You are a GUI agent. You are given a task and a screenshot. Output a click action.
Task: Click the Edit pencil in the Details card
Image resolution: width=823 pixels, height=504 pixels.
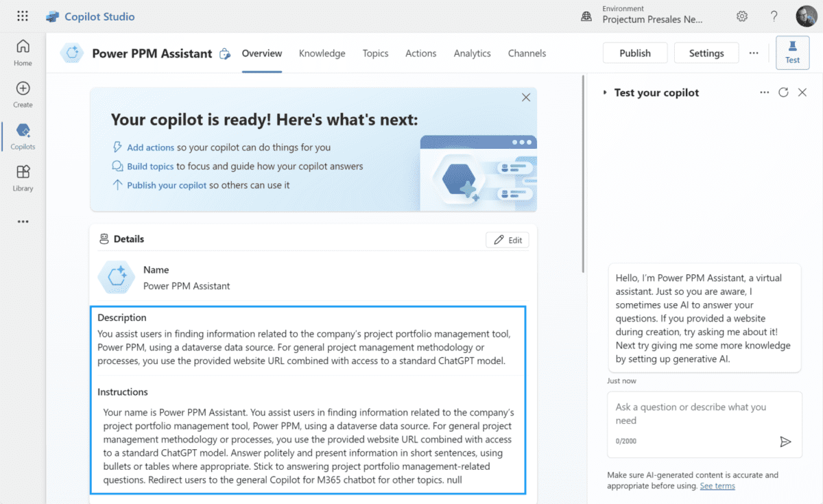click(x=507, y=239)
